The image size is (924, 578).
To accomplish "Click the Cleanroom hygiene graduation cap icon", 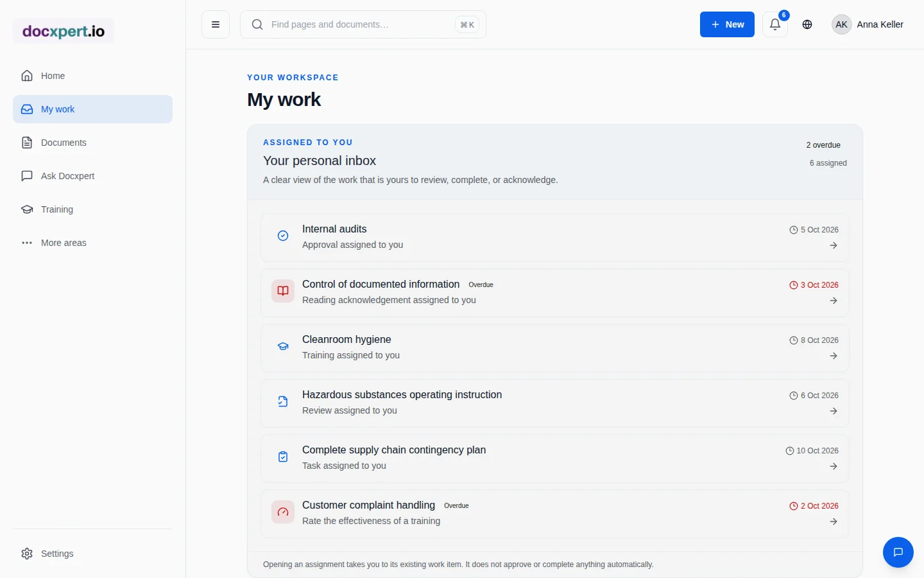I will point(283,346).
